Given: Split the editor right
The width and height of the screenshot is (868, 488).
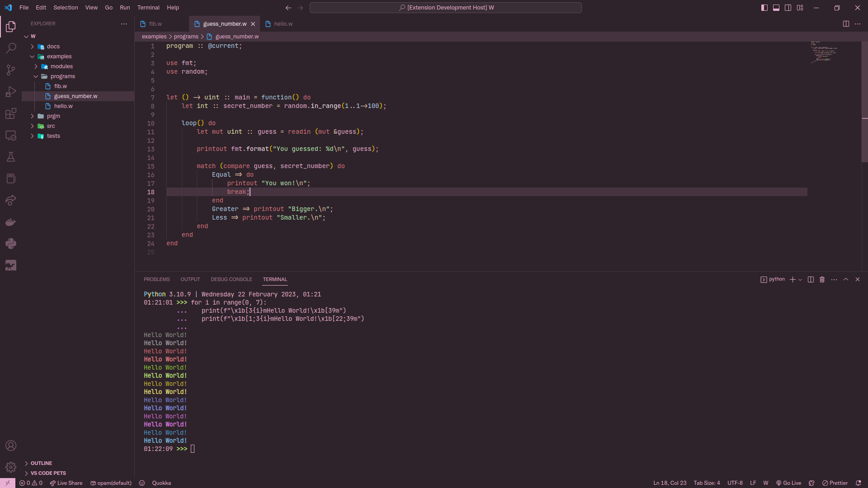Looking at the screenshot, I should tap(845, 24).
